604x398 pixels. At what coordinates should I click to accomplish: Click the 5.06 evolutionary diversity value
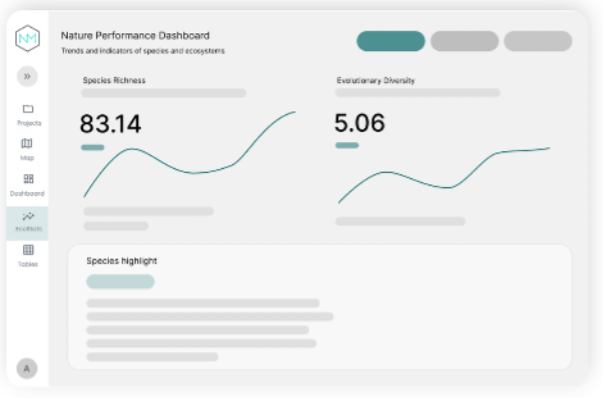coord(359,123)
